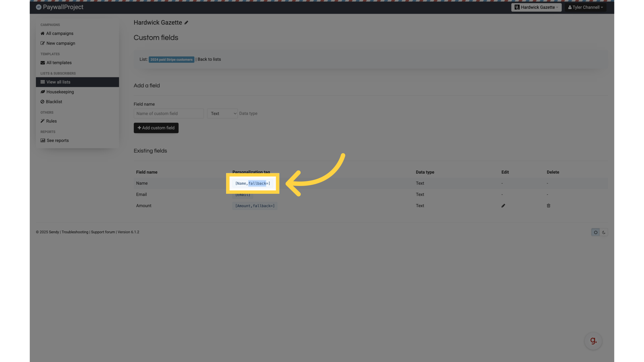Select the Name fallback personalization tag
Screen dimensions: 644x362
click(253, 183)
